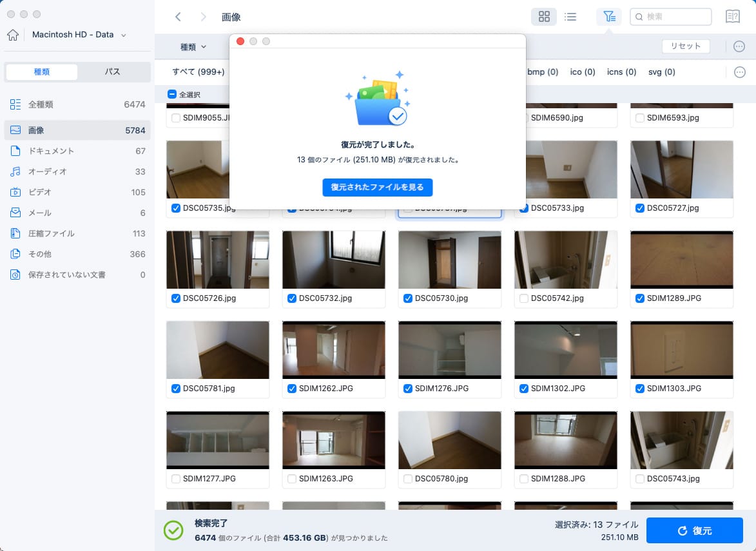
Task: Click the back navigation arrow
Action: click(179, 17)
